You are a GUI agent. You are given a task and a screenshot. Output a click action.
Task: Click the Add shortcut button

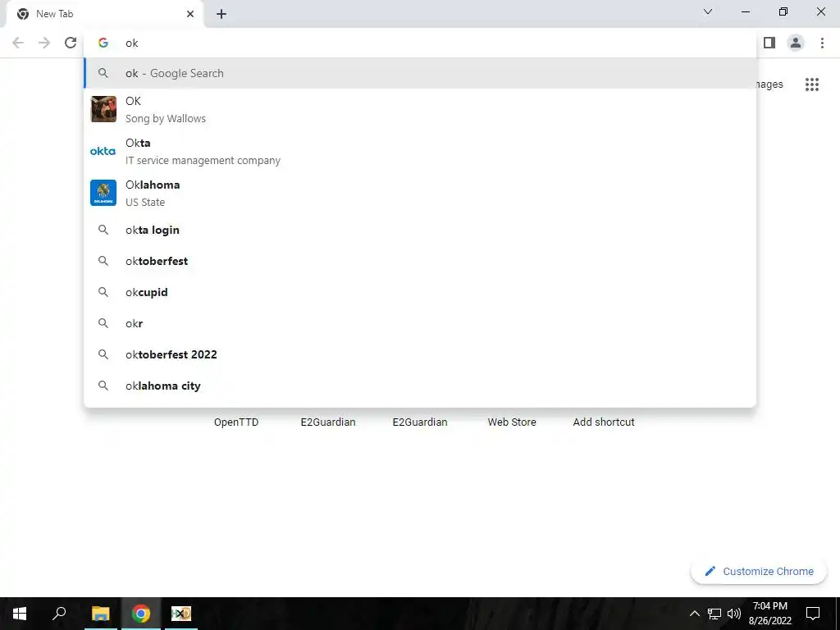(x=604, y=422)
